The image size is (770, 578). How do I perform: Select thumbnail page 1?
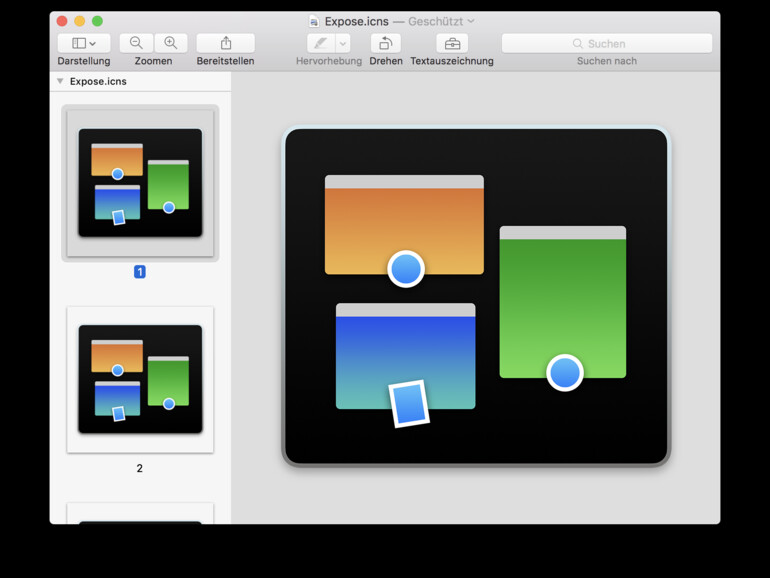pyautogui.click(x=140, y=183)
